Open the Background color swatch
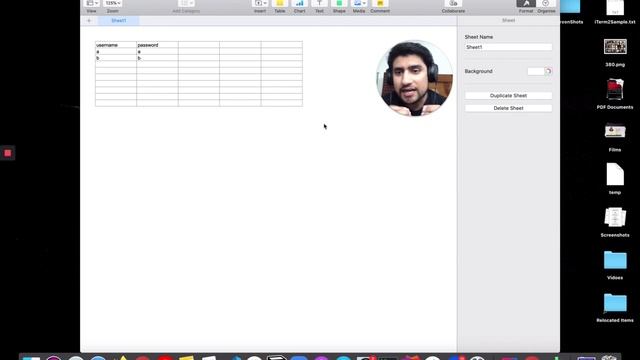Viewport: 640px width, 360px height. click(x=535, y=71)
